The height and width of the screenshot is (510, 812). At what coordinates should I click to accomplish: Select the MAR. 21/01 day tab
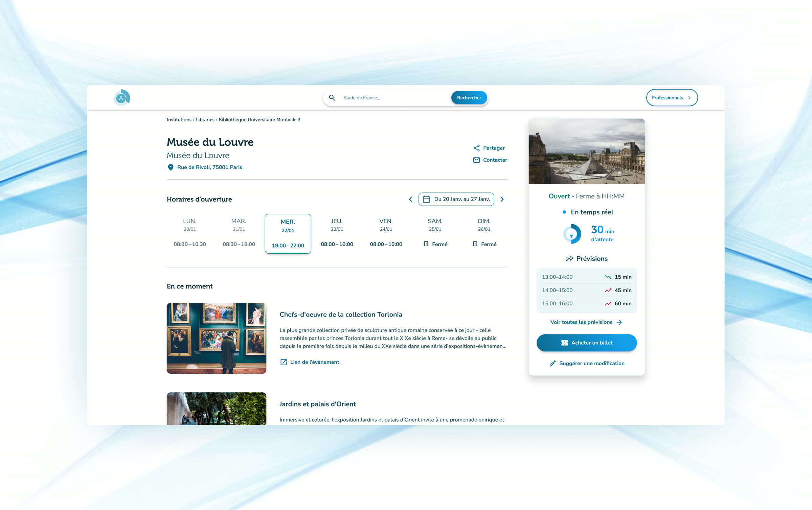(x=239, y=233)
